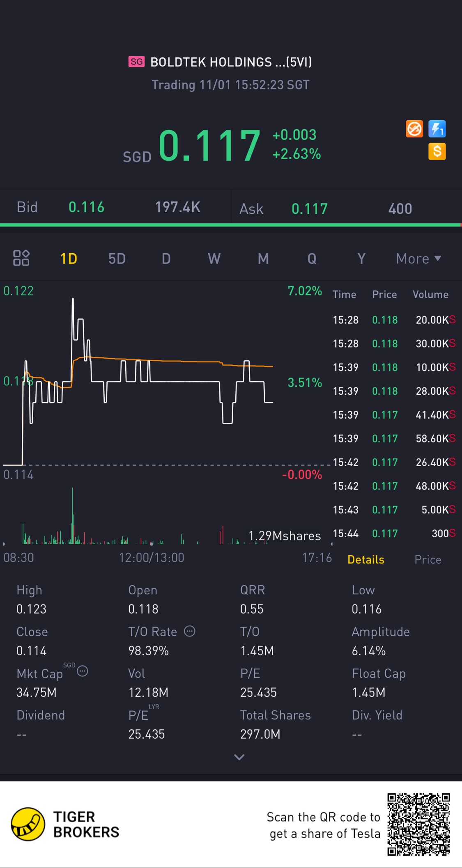
Task: Tap the 7.02% chart scale label
Action: click(305, 291)
